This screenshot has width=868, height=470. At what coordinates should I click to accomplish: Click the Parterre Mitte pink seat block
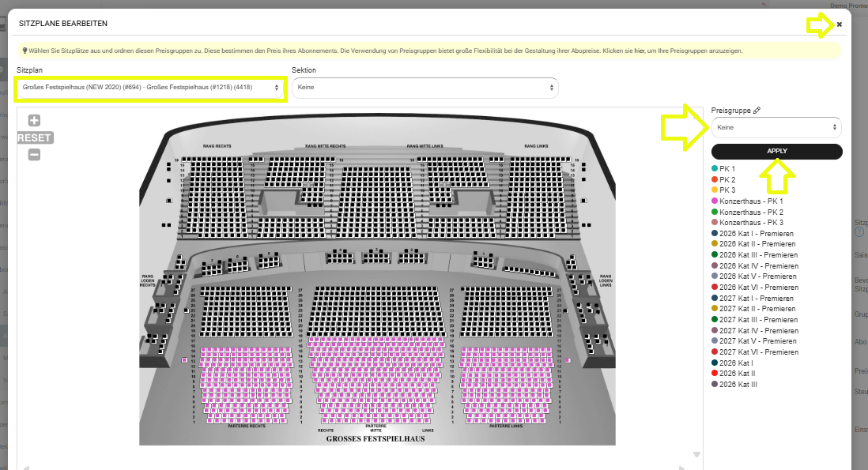[381, 379]
